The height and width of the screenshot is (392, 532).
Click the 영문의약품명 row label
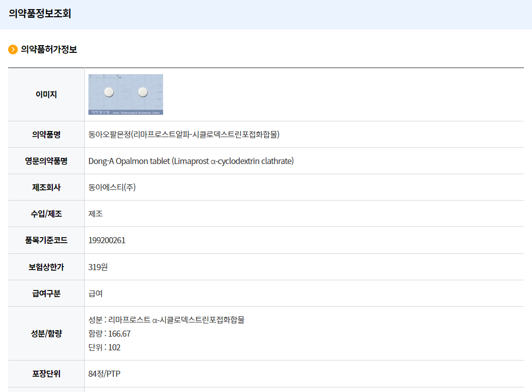(x=46, y=161)
